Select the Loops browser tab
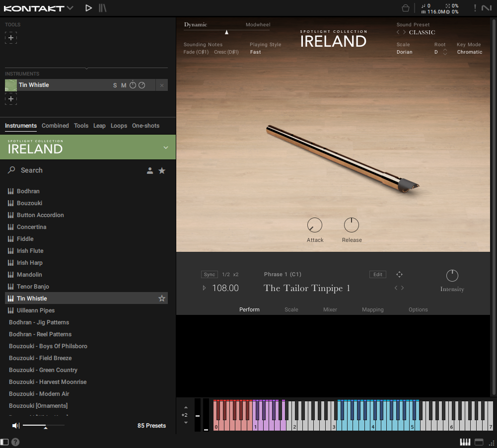 point(119,126)
